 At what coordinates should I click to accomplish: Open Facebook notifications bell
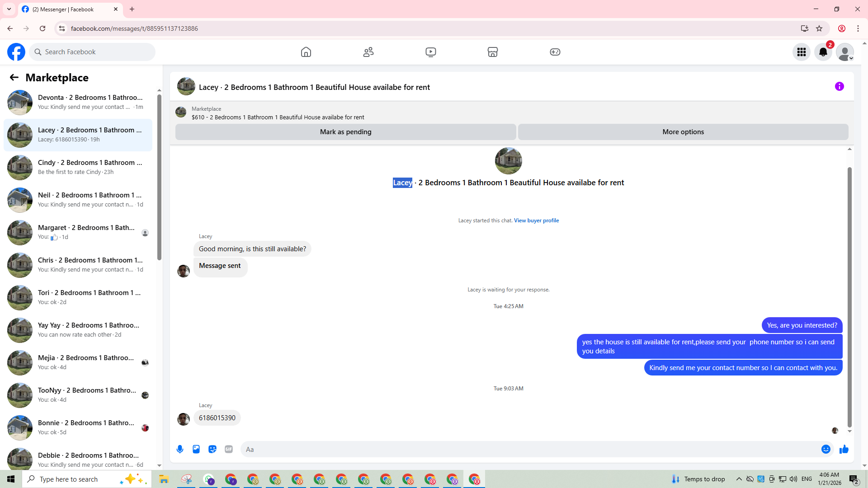tap(823, 52)
